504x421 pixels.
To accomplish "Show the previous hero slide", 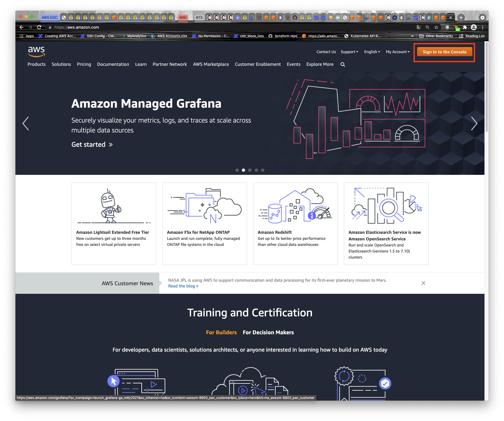I will pyautogui.click(x=26, y=123).
